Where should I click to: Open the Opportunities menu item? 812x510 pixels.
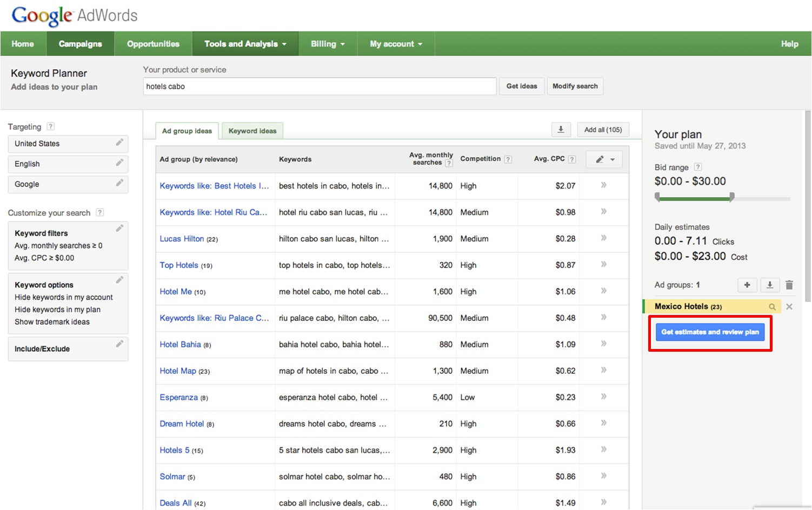pyautogui.click(x=153, y=44)
